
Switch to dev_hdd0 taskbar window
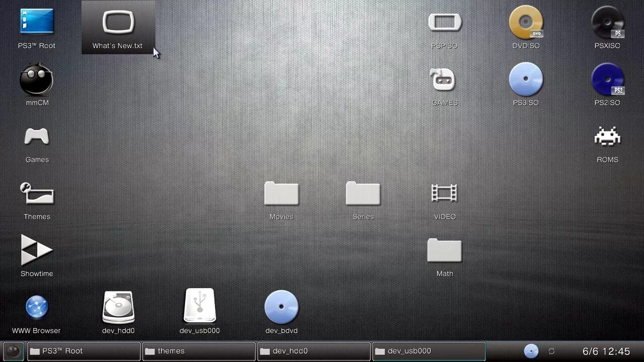[314, 351]
